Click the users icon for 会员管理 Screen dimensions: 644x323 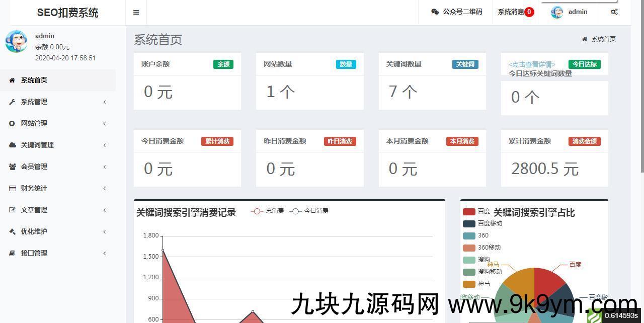pyautogui.click(x=13, y=167)
